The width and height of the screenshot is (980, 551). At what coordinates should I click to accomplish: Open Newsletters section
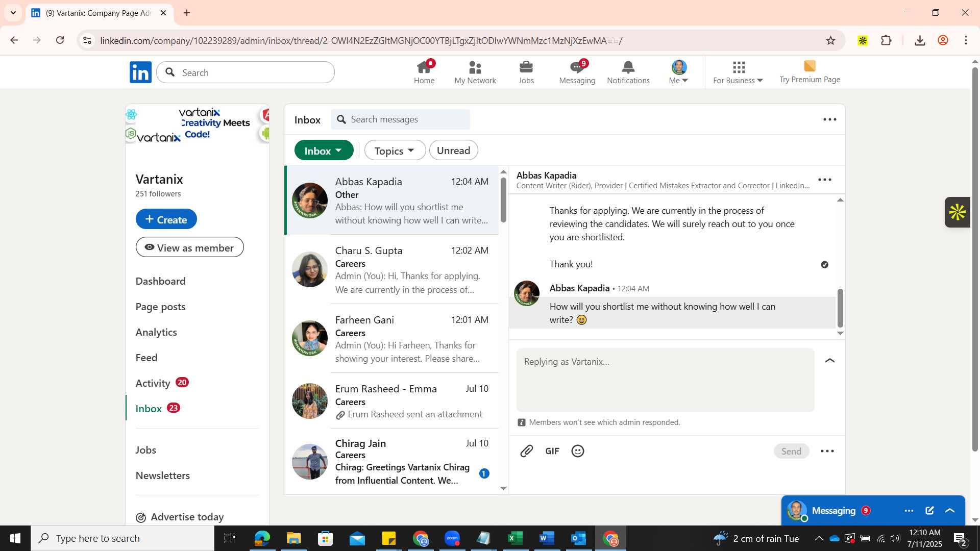(x=162, y=475)
